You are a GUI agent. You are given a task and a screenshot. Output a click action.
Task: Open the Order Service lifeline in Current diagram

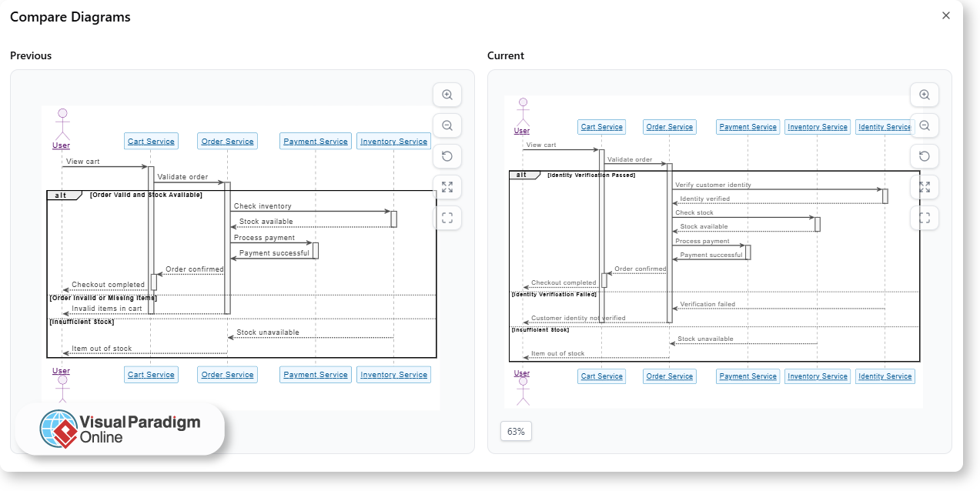point(669,126)
